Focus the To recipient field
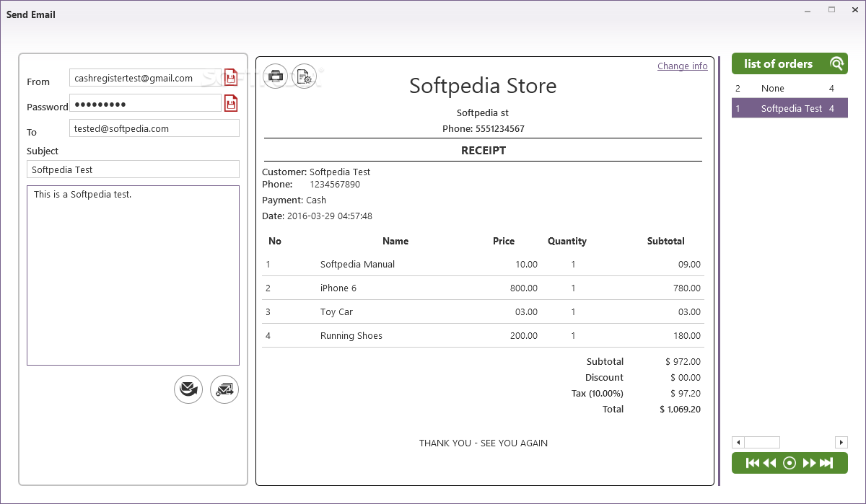The width and height of the screenshot is (866, 504). 154,128
